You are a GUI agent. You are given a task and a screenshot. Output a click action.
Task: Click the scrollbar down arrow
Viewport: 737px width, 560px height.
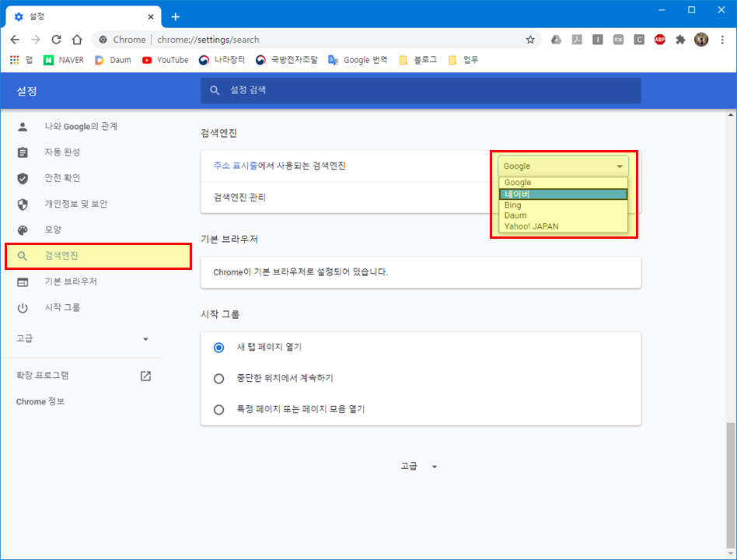point(730,554)
